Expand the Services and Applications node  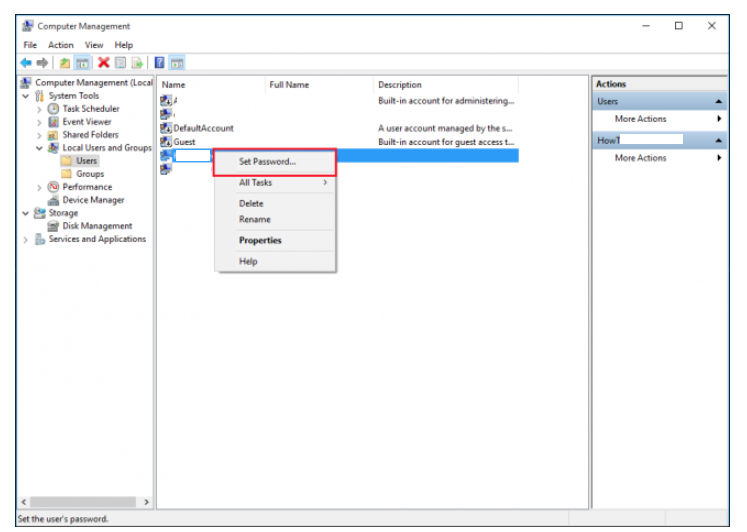click(26, 240)
